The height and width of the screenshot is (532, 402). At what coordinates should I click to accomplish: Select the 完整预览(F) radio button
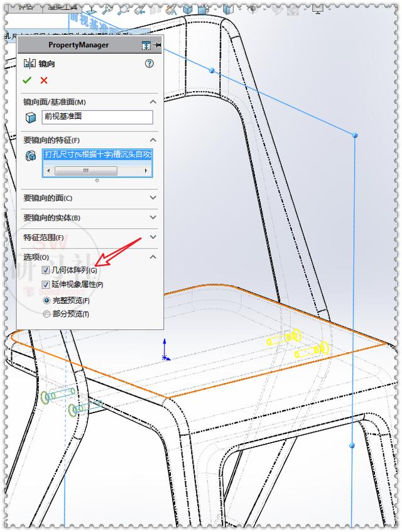pos(46,300)
